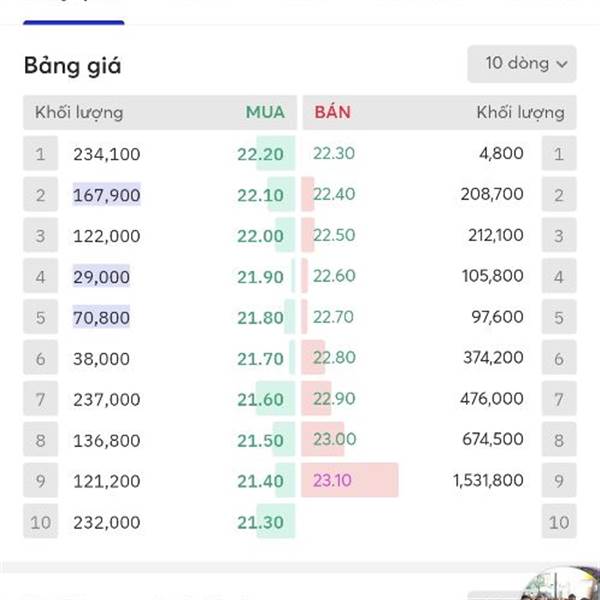Select sell volume 1,531,800

(488, 480)
